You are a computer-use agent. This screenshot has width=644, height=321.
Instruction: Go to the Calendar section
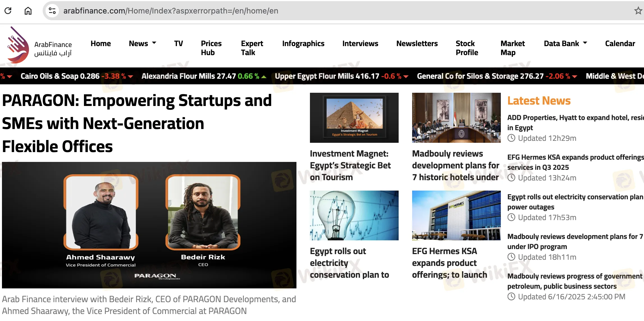(x=620, y=43)
